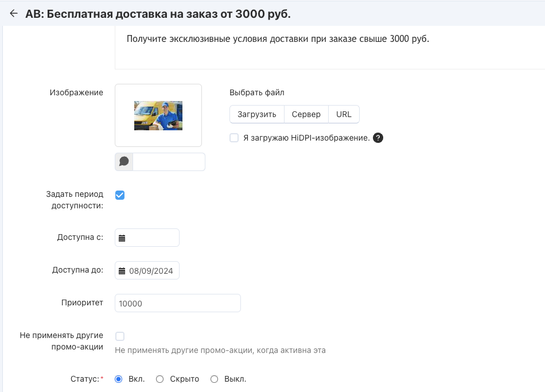The image size is (545, 392).
Task: Select the Скрыто status radio button
Action: (159, 379)
